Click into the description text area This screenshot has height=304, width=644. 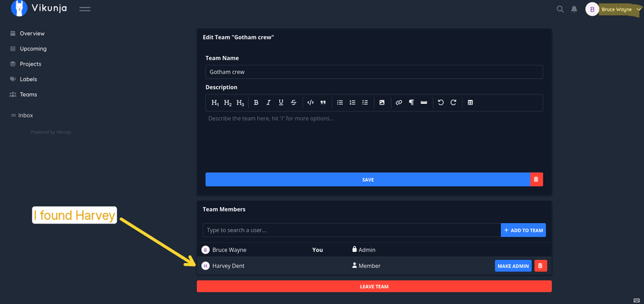coord(374,140)
